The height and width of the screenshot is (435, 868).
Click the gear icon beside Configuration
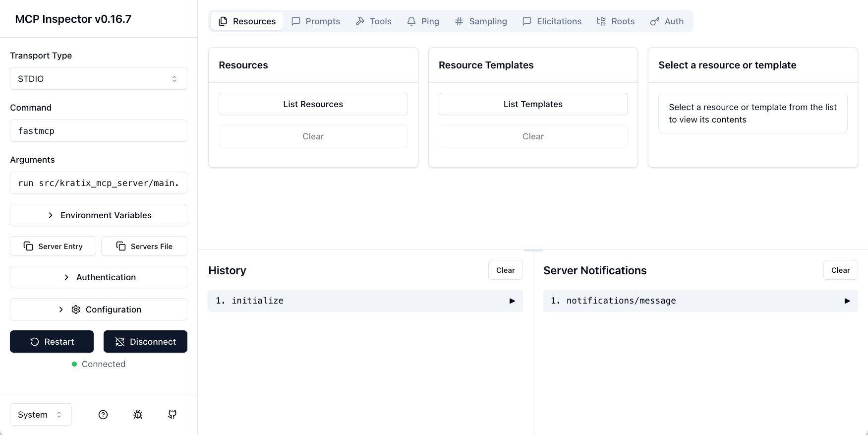click(x=76, y=310)
